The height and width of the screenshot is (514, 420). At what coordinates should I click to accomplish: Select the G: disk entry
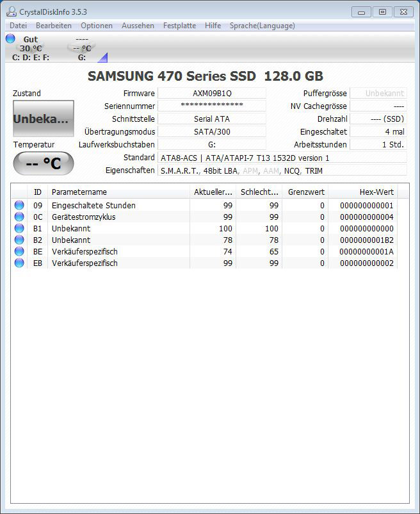coord(82,48)
